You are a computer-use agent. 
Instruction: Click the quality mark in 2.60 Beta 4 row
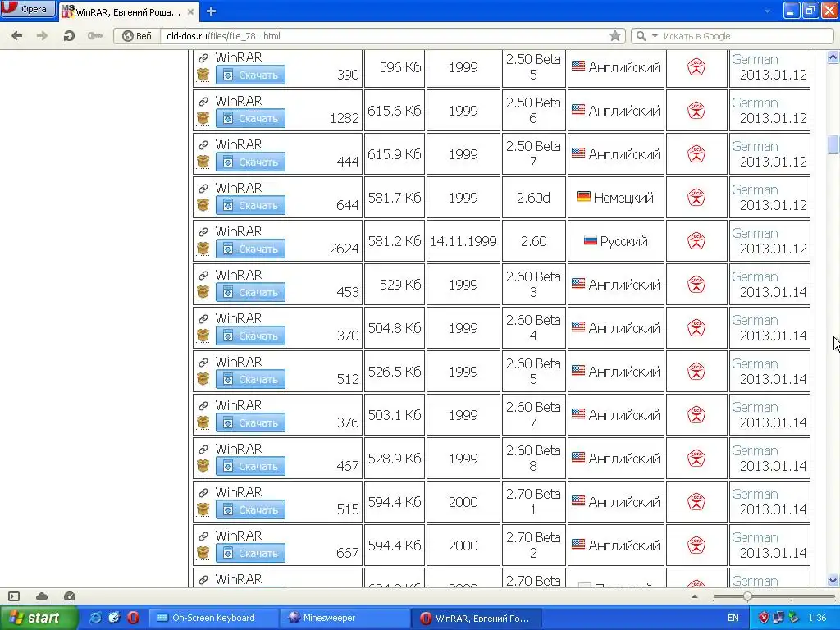[696, 328]
